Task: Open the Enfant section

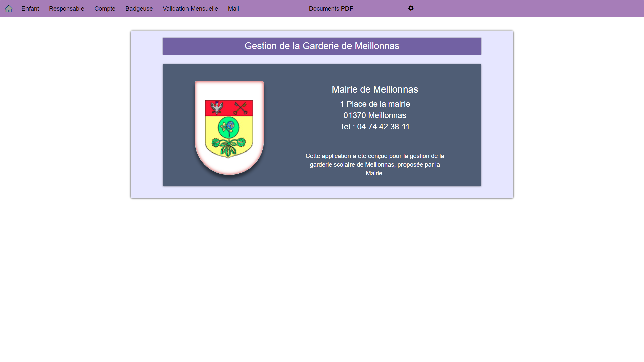Action: coord(30,9)
